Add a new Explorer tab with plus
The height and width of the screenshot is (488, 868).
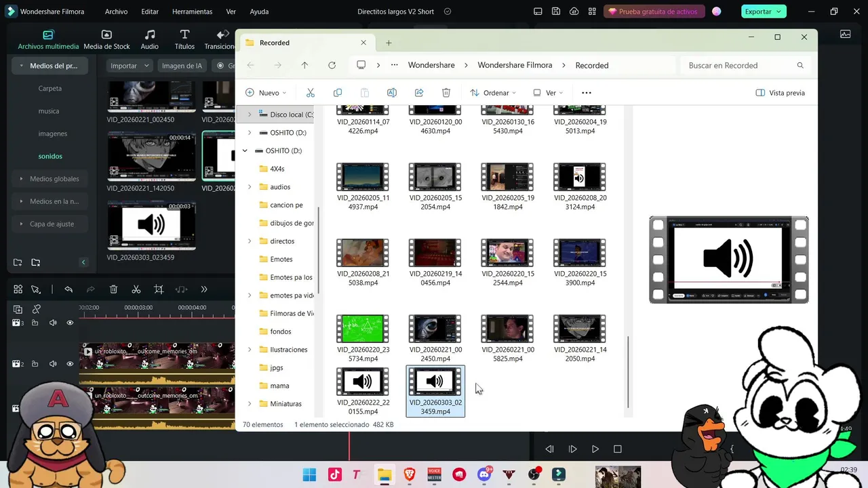pyautogui.click(x=389, y=43)
